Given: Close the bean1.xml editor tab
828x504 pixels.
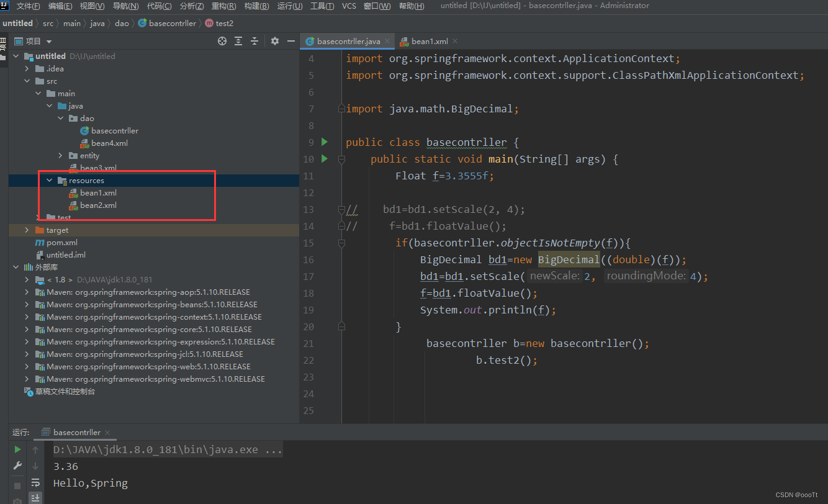Looking at the screenshot, I should tap(455, 42).
